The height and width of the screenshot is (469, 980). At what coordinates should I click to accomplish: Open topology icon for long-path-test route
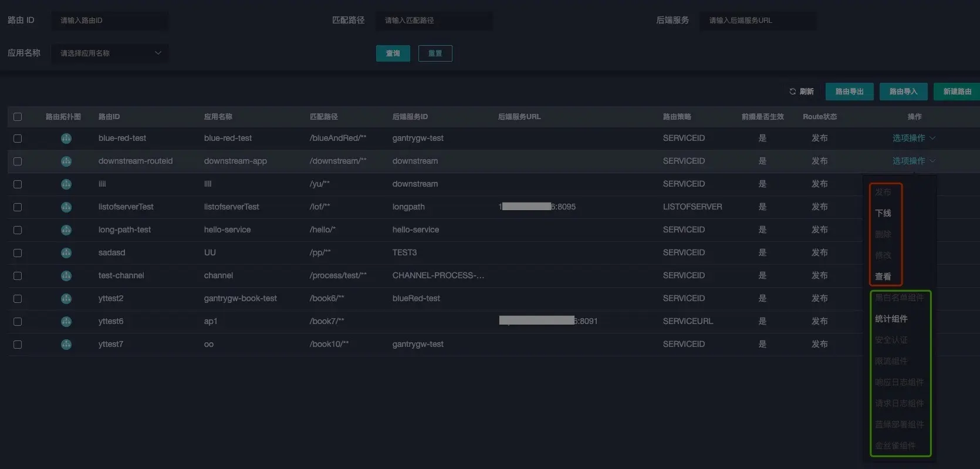click(66, 230)
